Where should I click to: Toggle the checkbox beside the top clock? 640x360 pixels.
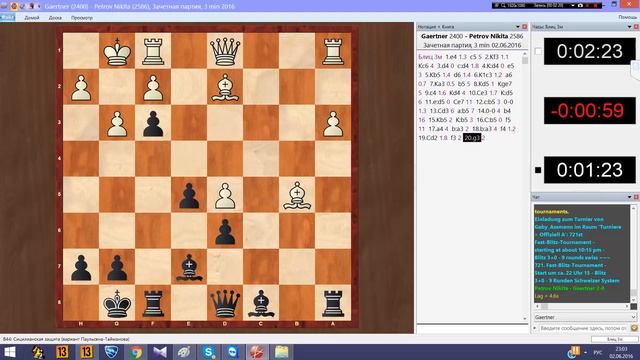click(538, 51)
